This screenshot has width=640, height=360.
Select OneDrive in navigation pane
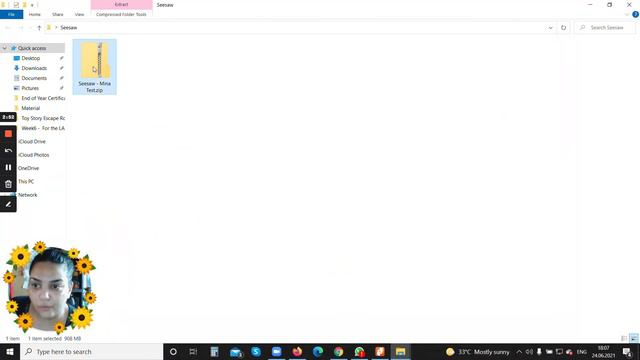click(x=28, y=168)
